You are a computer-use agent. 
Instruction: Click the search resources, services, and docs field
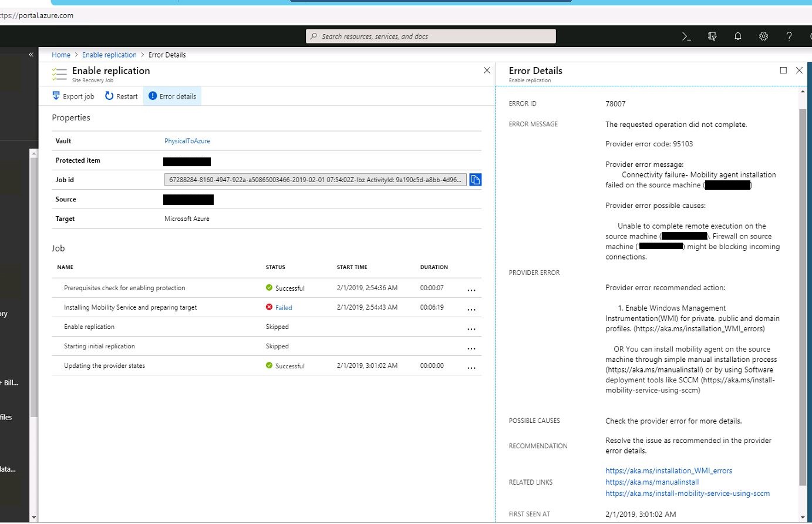point(431,36)
